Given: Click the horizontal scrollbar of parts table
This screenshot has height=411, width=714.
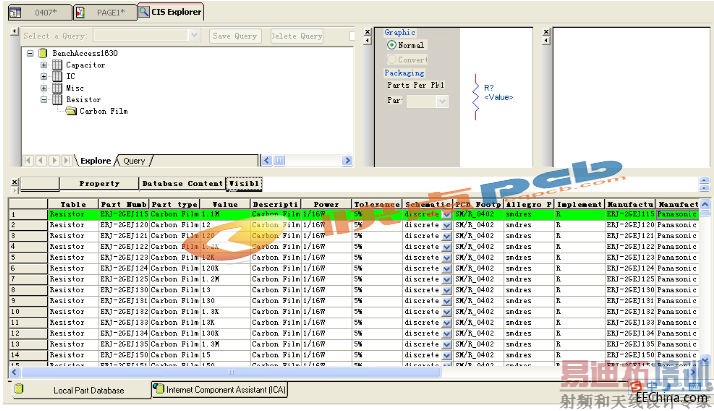Looking at the screenshot, I should (231, 372).
